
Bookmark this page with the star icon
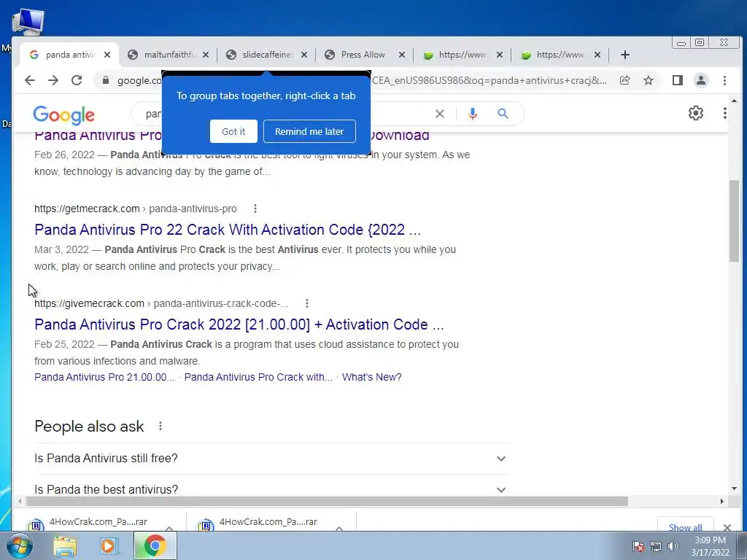coord(649,80)
